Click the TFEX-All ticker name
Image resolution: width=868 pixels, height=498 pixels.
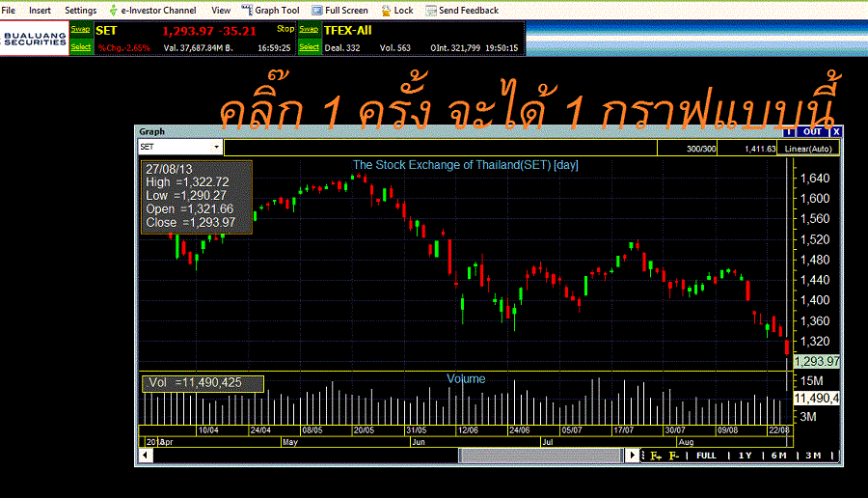(x=347, y=31)
